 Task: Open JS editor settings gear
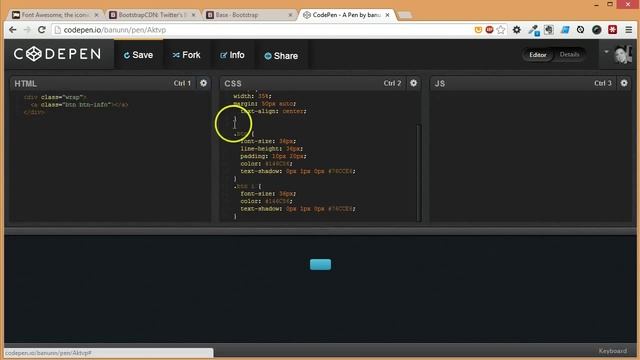pos(624,83)
